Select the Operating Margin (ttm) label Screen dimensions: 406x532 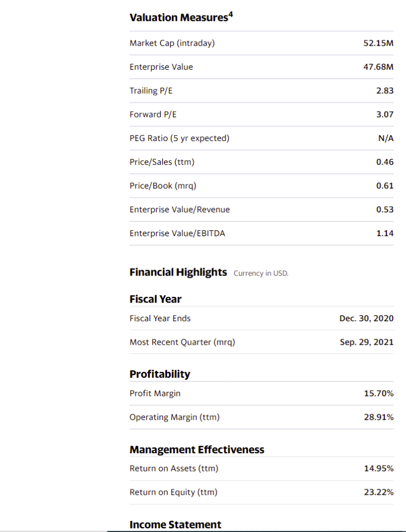point(175,417)
